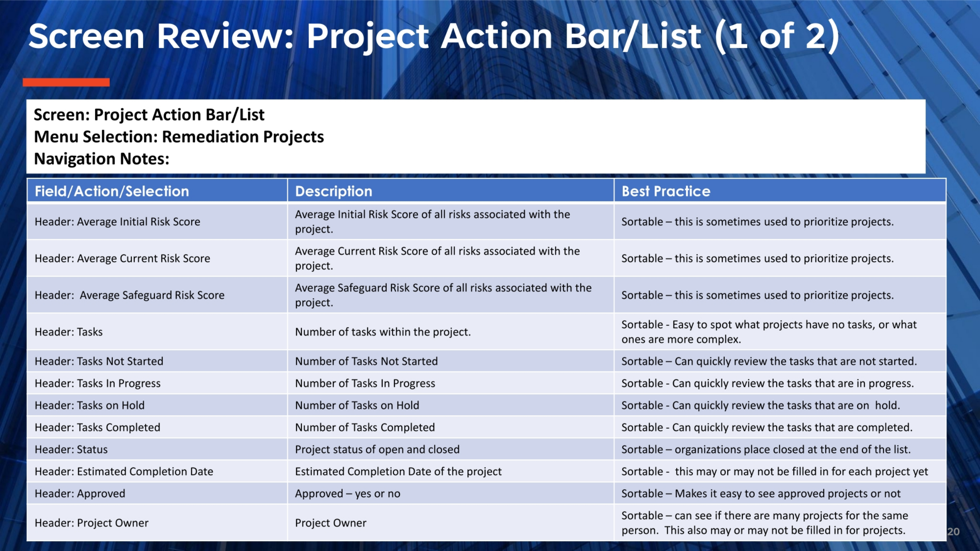Screen dimensions: 980x551
Task: Click 'Estimated Completion Date of the project'
Action: point(398,471)
